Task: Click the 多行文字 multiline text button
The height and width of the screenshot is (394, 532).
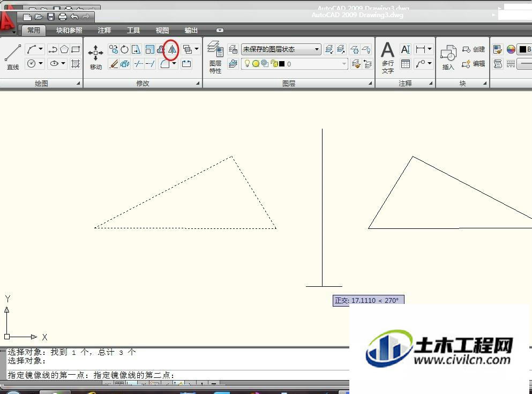Action: (388, 57)
